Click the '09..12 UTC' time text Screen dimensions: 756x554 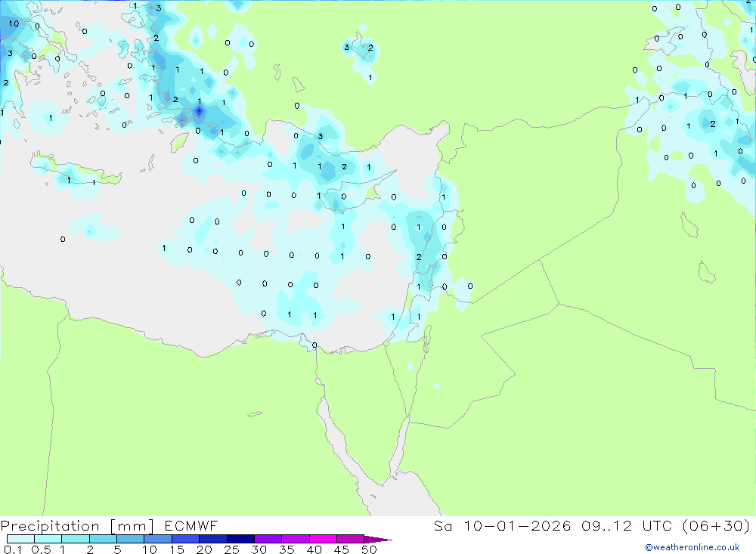627,525
